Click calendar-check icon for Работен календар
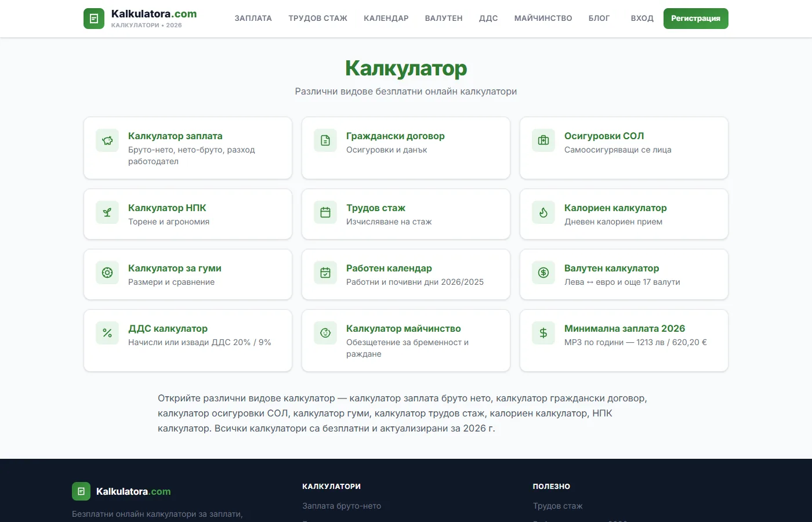This screenshot has height=522, width=812. pyautogui.click(x=325, y=273)
